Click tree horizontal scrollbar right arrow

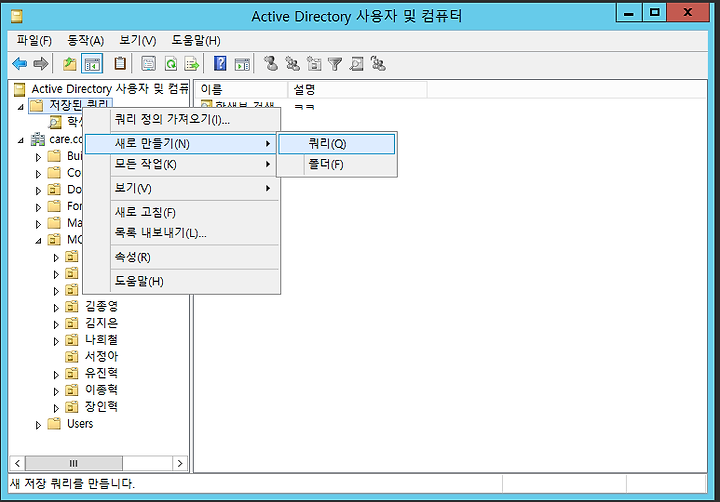pos(180,463)
